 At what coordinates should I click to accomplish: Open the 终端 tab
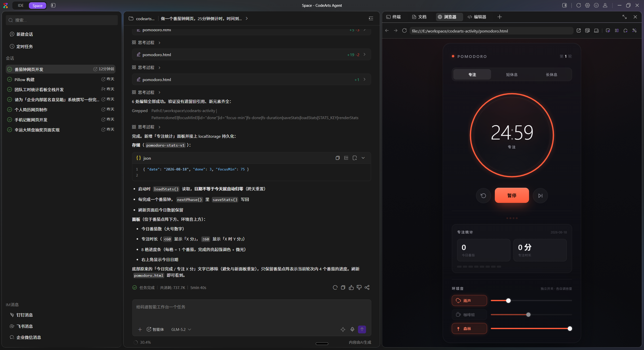pyautogui.click(x=394, y=17)
